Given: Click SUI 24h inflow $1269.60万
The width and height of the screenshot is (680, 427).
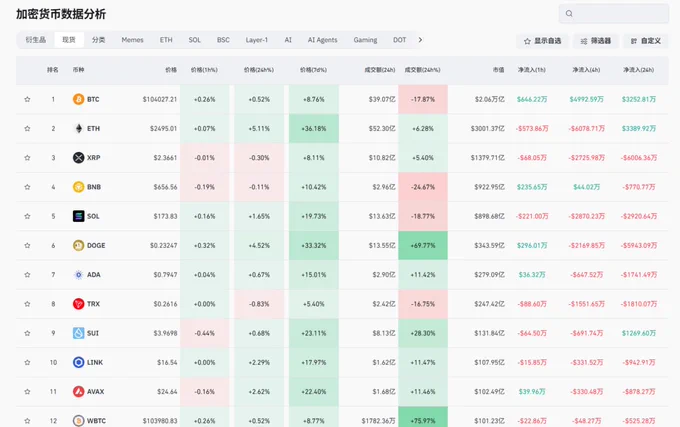Looking at the screenshot, I should (639, 333).
